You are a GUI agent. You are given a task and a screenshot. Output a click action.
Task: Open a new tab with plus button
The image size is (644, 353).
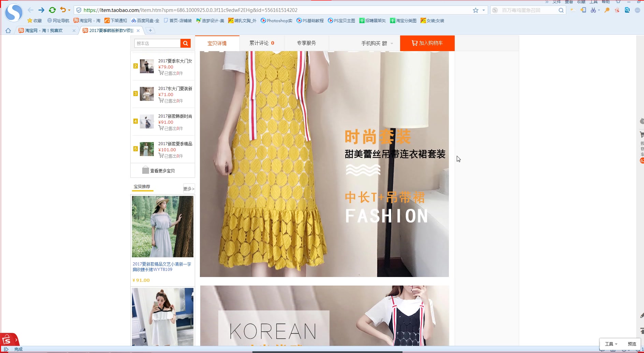[x=150, y=30]
